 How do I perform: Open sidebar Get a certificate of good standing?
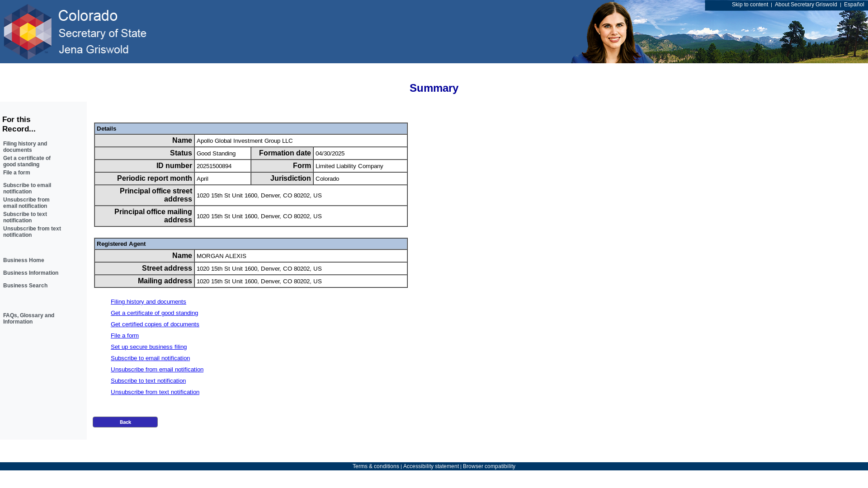pyautogui.click(x=27, y=161)
